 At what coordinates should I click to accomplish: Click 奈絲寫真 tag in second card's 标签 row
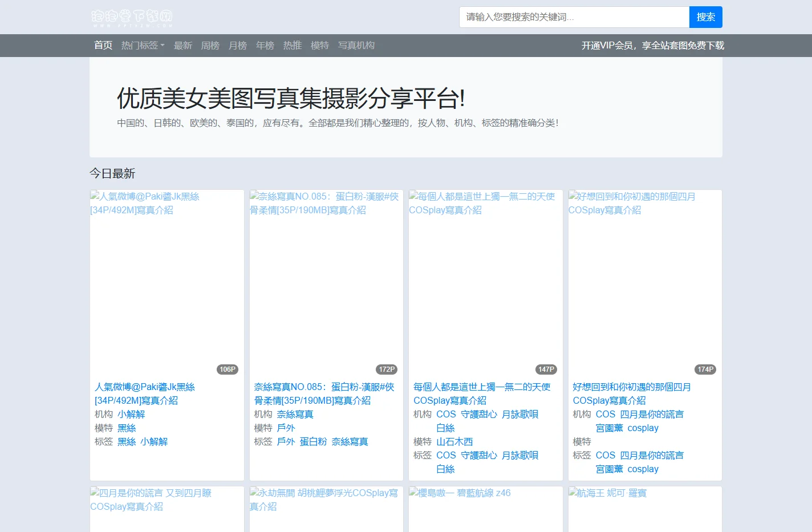350,442
